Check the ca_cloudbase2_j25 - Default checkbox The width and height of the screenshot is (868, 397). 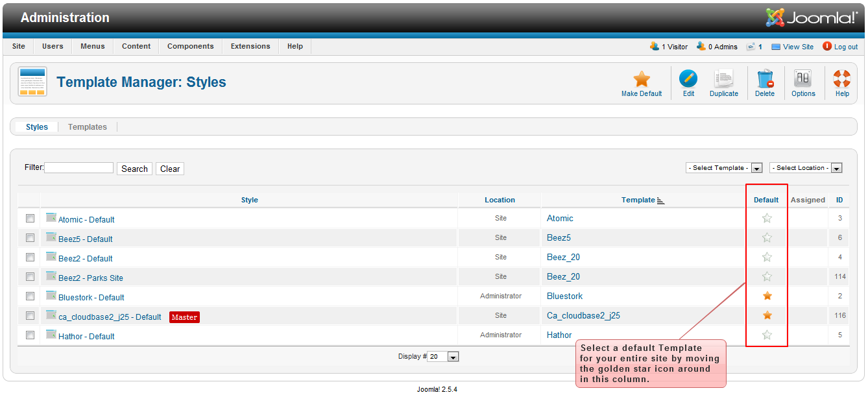point(30,316)
